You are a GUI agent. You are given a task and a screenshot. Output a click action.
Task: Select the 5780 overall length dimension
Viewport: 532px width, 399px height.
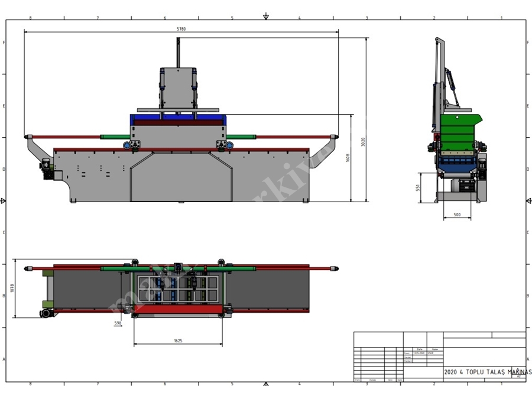tap(181, 29)
